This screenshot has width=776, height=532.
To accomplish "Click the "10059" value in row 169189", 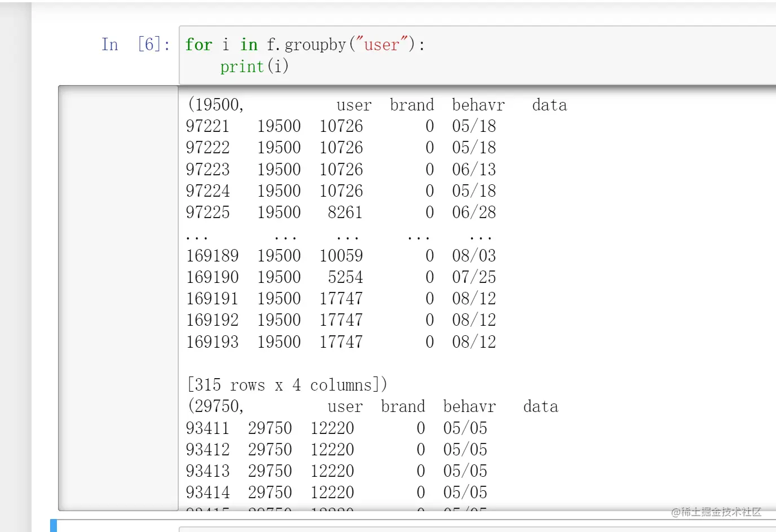I will click(x=342, y=255).
